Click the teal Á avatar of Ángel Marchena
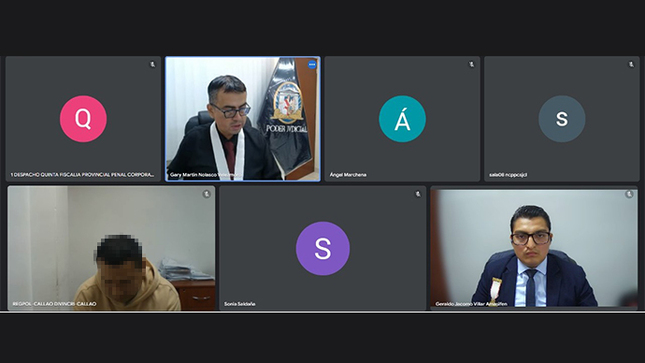Screen dimensions: 645x363 [402, 119]
